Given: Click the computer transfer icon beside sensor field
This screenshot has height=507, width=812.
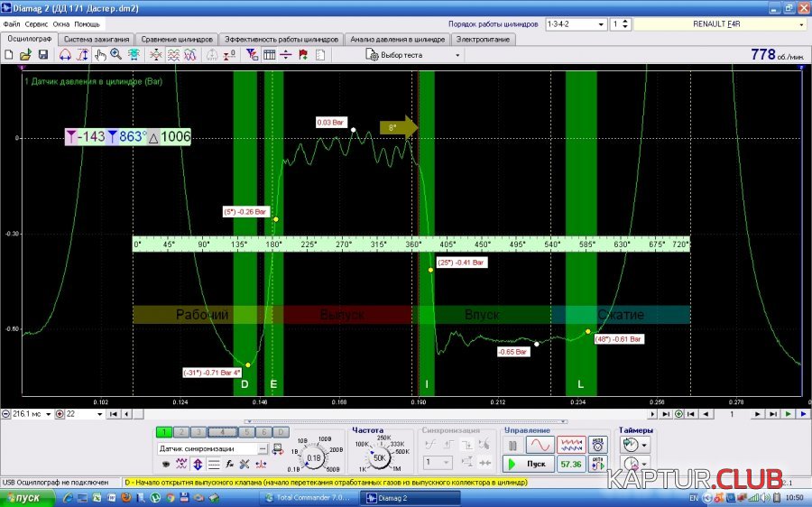Looking at the screenshot, I should pos(278,448).
